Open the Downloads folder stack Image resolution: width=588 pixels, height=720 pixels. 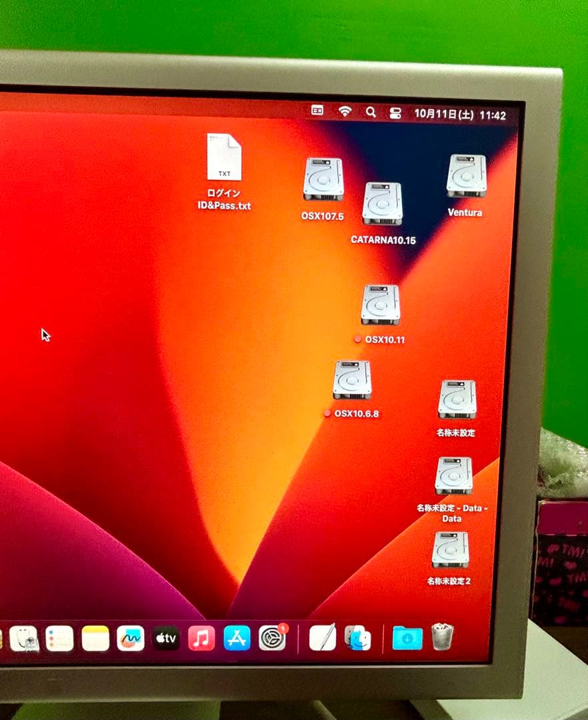click(x=407, y=638)
